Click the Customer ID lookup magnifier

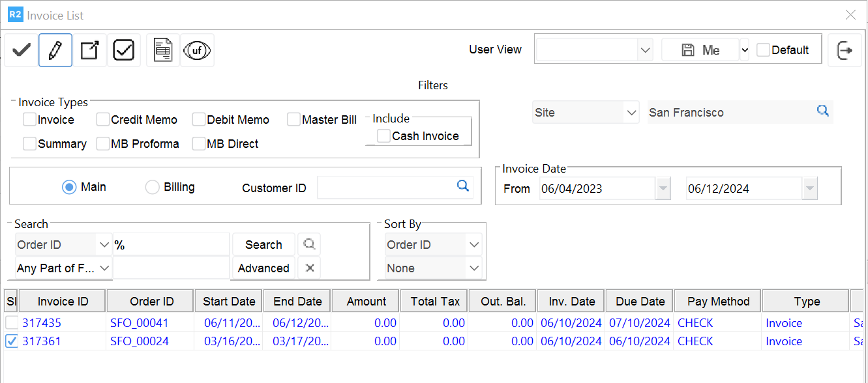(463, 186)
